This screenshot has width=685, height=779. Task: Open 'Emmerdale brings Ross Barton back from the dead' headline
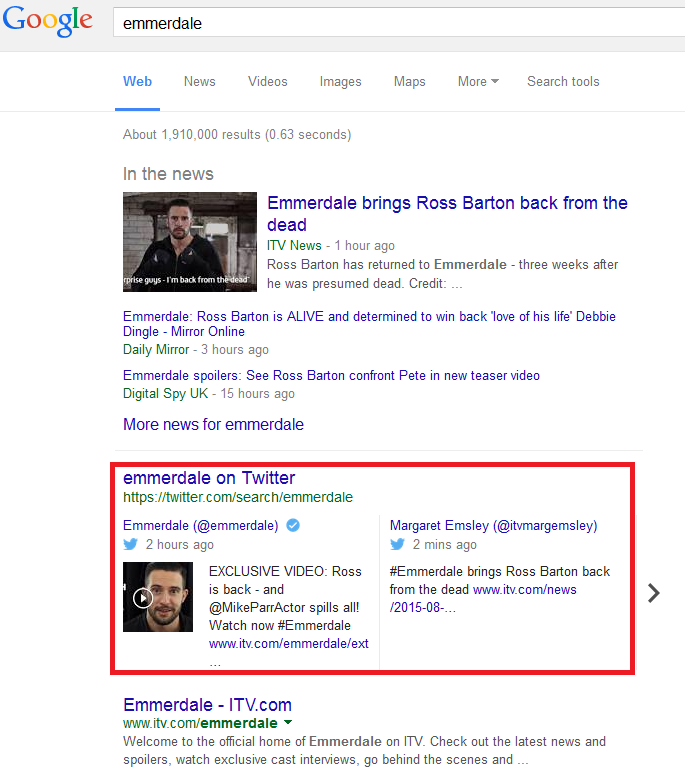tap(447, 214)
